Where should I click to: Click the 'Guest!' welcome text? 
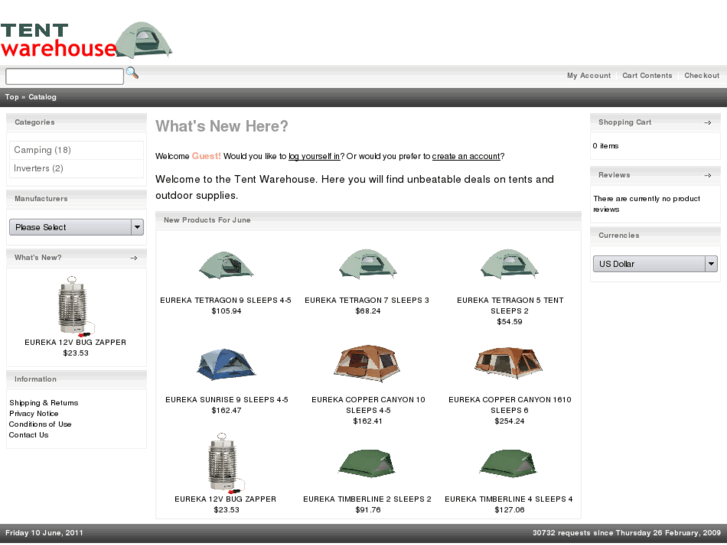pos(206,156)
